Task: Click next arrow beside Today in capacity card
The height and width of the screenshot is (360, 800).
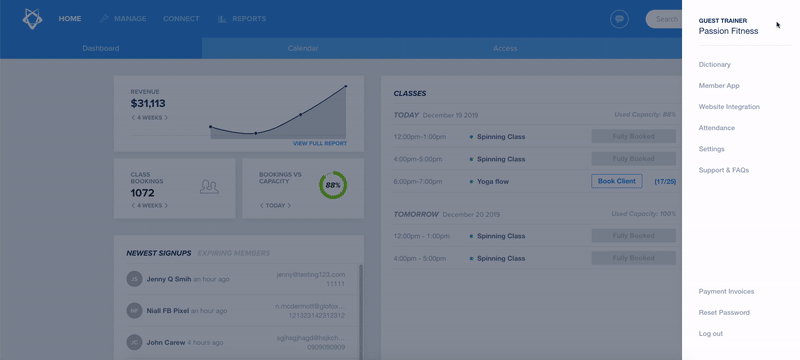Action: point(289,206)
